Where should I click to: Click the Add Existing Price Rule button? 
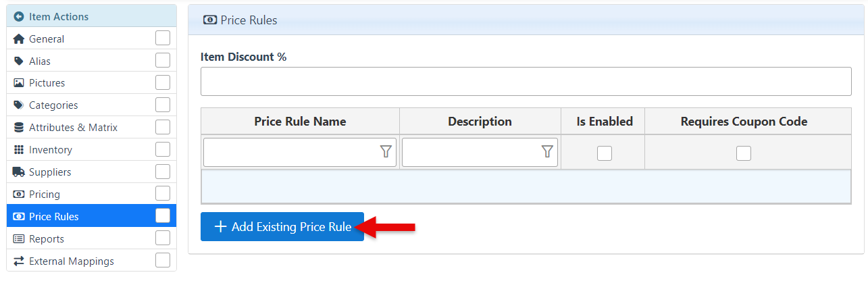282,227
